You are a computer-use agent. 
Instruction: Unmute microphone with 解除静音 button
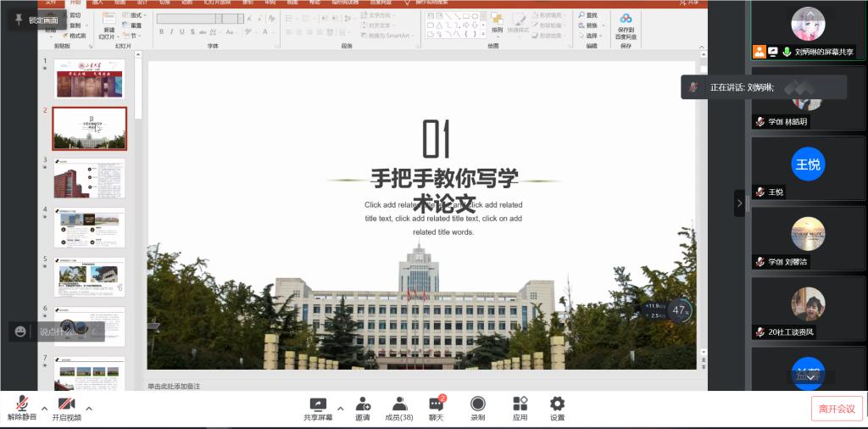pos(22,407)
